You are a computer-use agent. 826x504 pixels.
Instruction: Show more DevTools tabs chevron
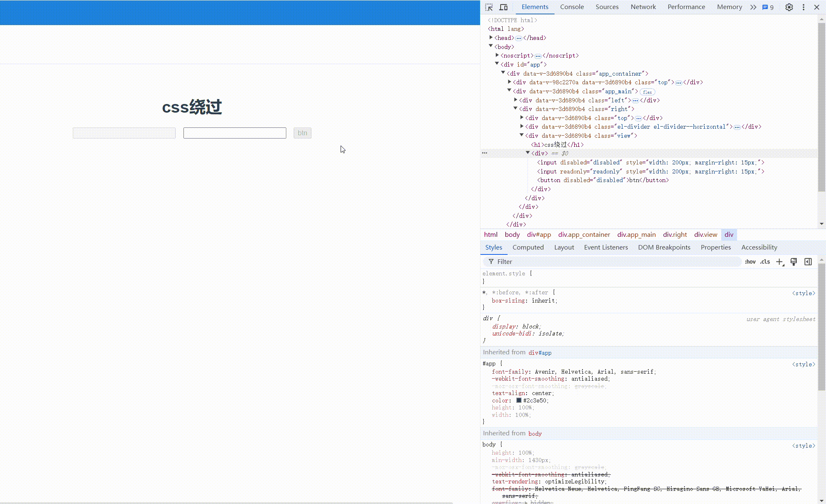click(753, 7)
